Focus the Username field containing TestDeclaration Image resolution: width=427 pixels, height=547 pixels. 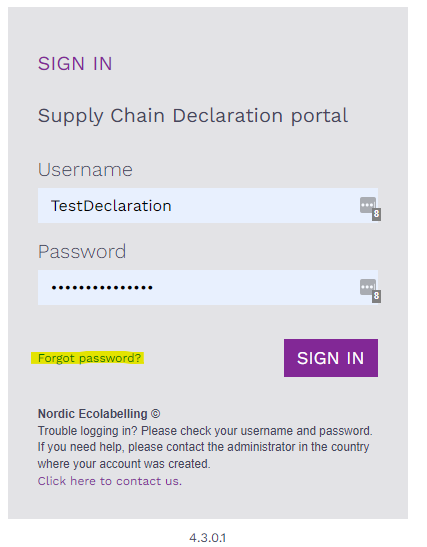pos(208,205)
